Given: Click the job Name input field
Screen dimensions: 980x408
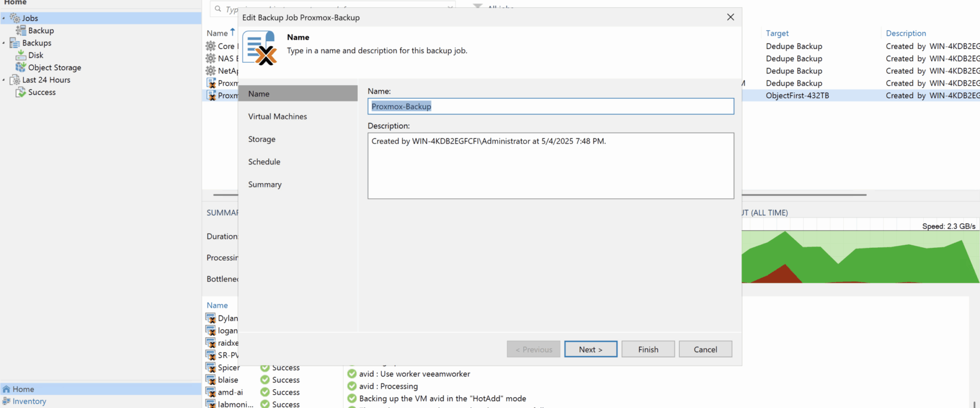Looking at the screenshot, I should [551, 106].
